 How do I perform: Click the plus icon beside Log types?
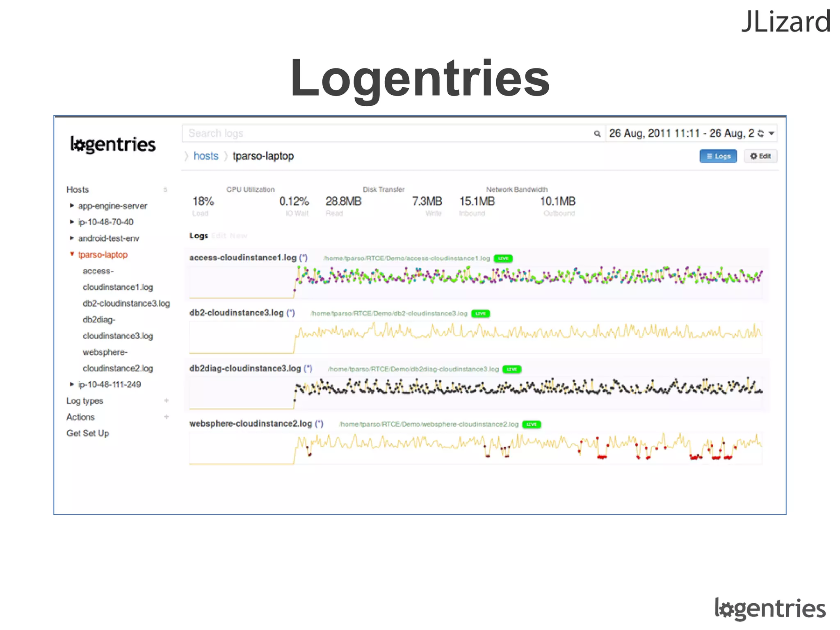pyautogui.click(x=167, y=401)
